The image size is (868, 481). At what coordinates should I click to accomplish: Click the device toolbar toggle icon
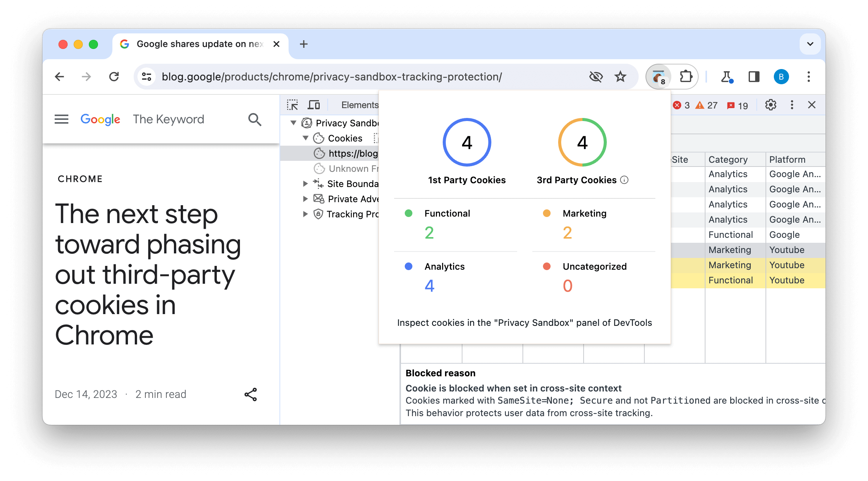314,104
